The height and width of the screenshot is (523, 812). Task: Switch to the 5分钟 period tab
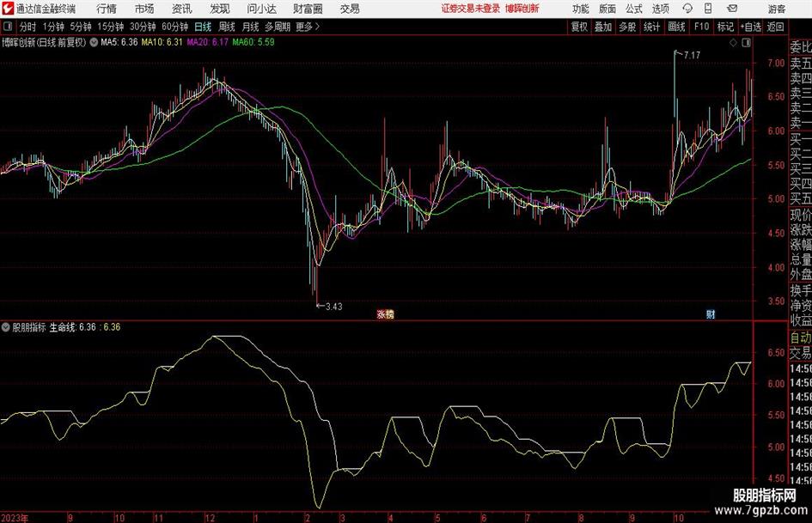click(81, 27)
